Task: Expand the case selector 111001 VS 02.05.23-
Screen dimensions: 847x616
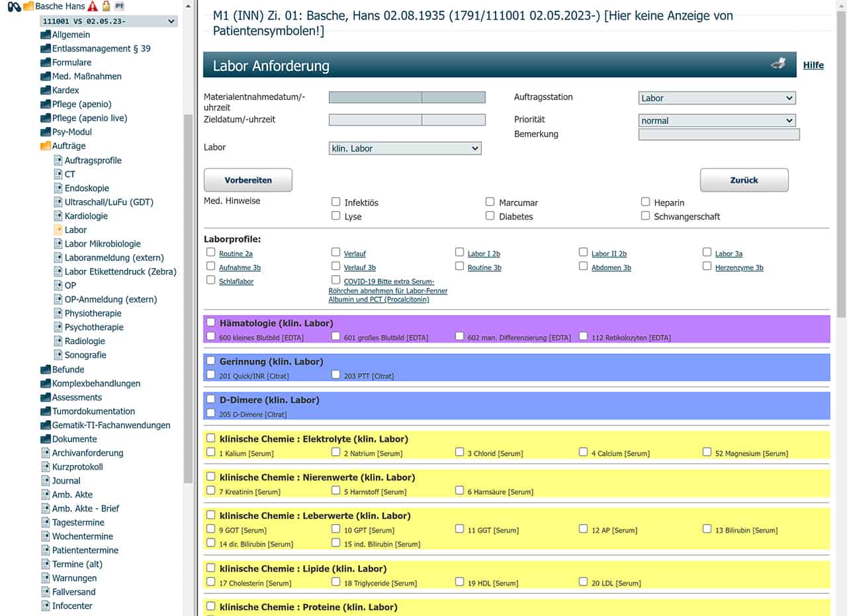Action: (109, 21)
